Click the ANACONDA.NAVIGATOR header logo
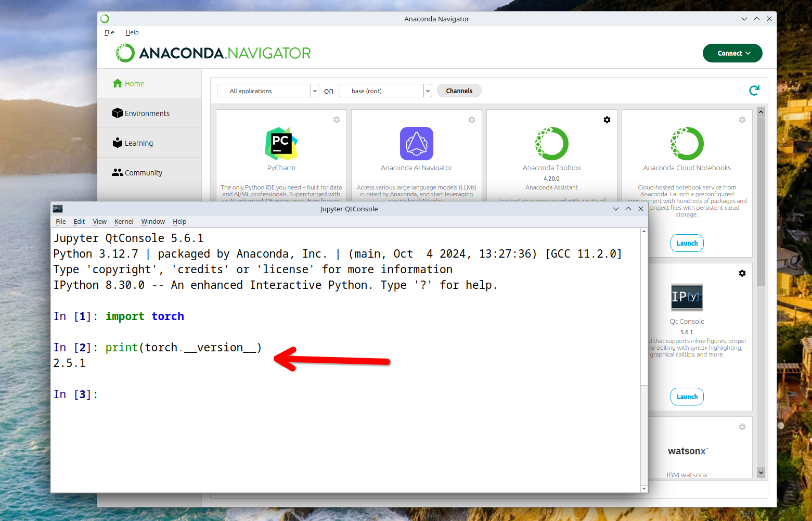The image size is (812, 521). click(213, 53)
